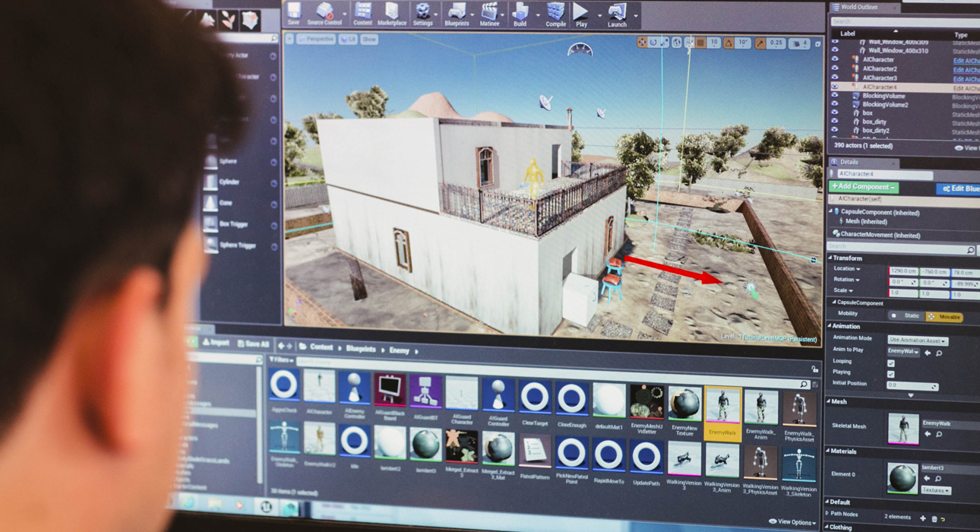This screenshot has width=980, height=532.
Task: Click the Skeletal Mesh thumbnail
Action: pos(903,429)
